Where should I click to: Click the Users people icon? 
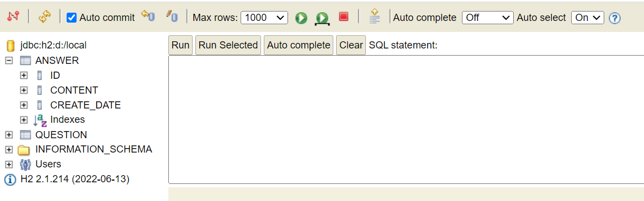pyautogui.click(x=25, y=165)
